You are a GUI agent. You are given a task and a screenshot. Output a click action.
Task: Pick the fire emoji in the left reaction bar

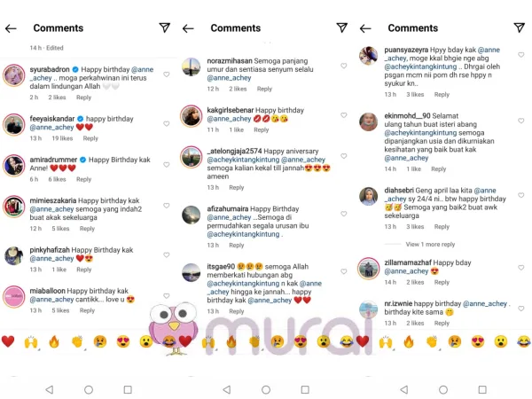[x=54, y=341]
